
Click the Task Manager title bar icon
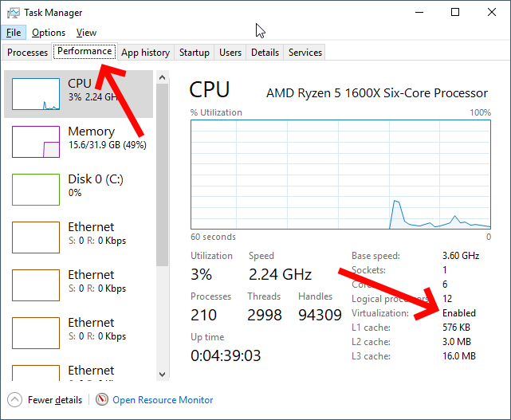click(14, 13)
